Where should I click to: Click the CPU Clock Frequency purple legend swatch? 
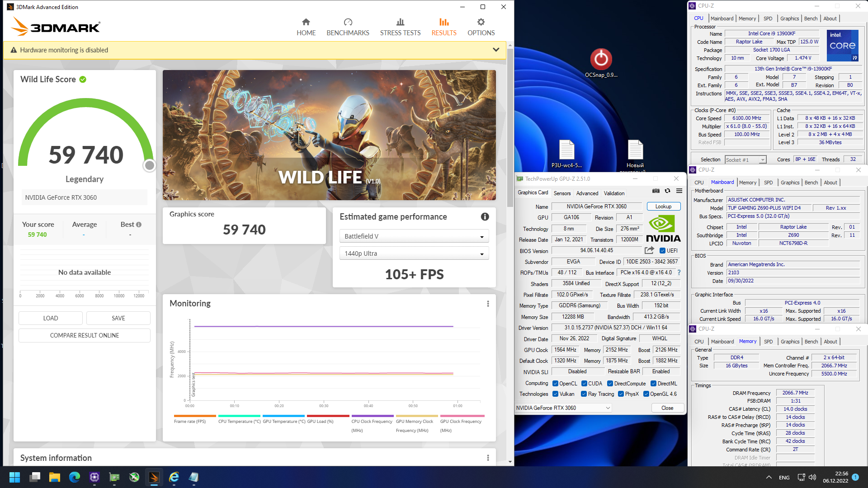373,416
